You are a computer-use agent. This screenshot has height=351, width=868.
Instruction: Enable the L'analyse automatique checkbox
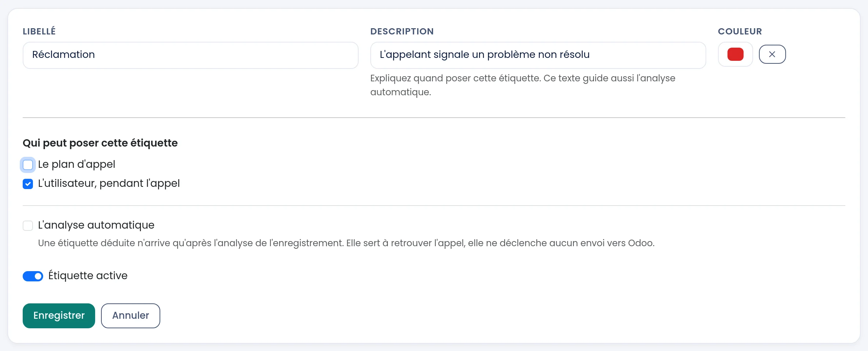pos(28,226)
